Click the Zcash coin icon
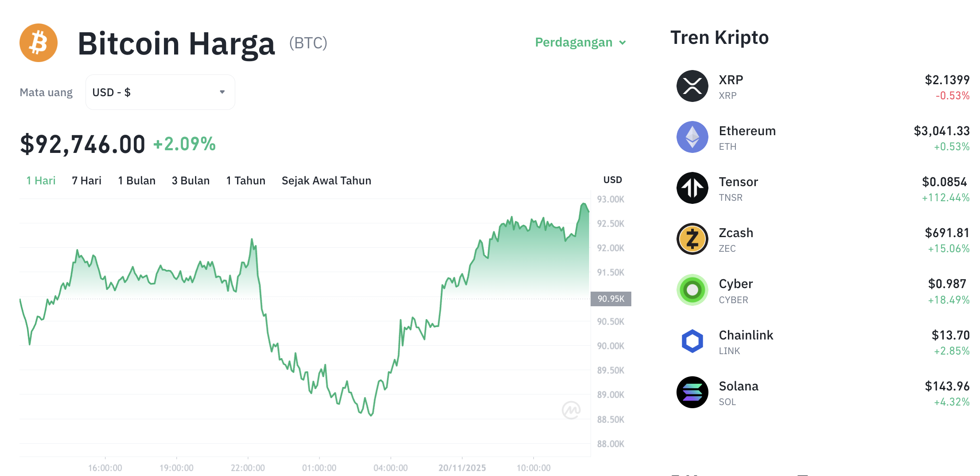Screen dimensions: 980x476 pyautogui.click(x=692, y=239)
